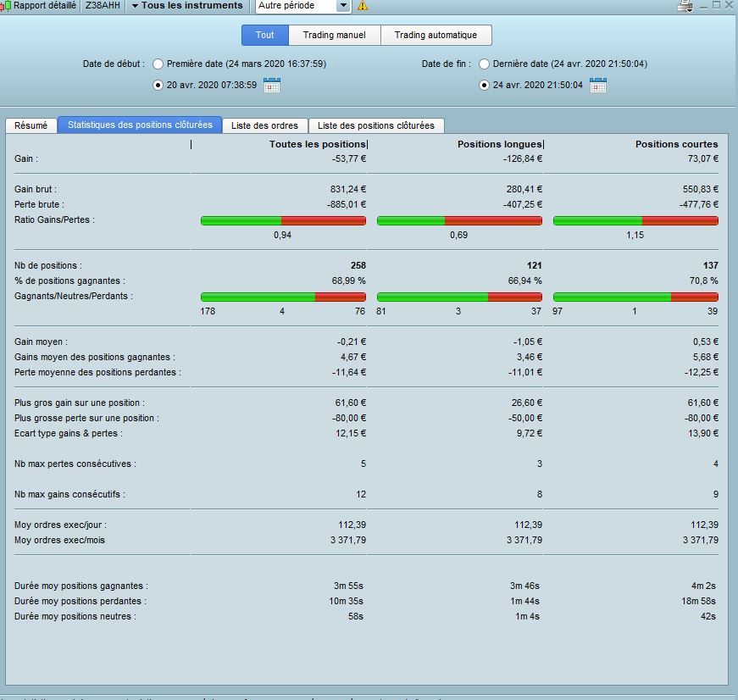Click the Plus grosse perte value -80,00 € for all positions

350,418
